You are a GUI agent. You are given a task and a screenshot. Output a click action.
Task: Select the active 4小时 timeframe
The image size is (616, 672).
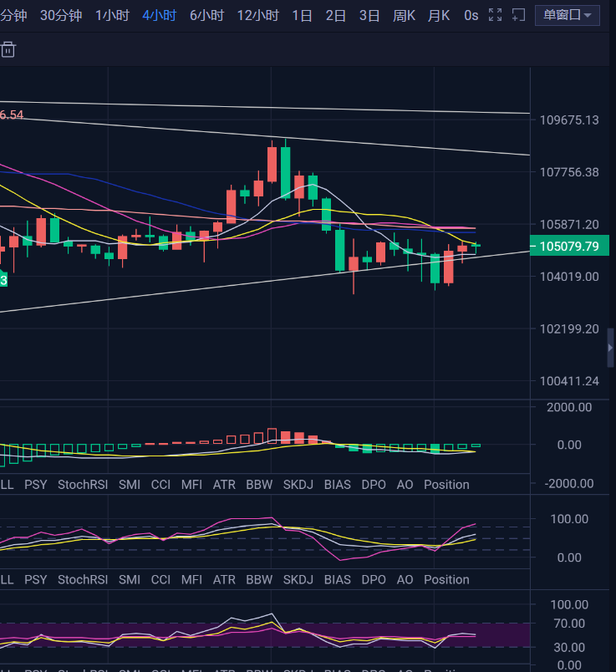tap(160, 15)
